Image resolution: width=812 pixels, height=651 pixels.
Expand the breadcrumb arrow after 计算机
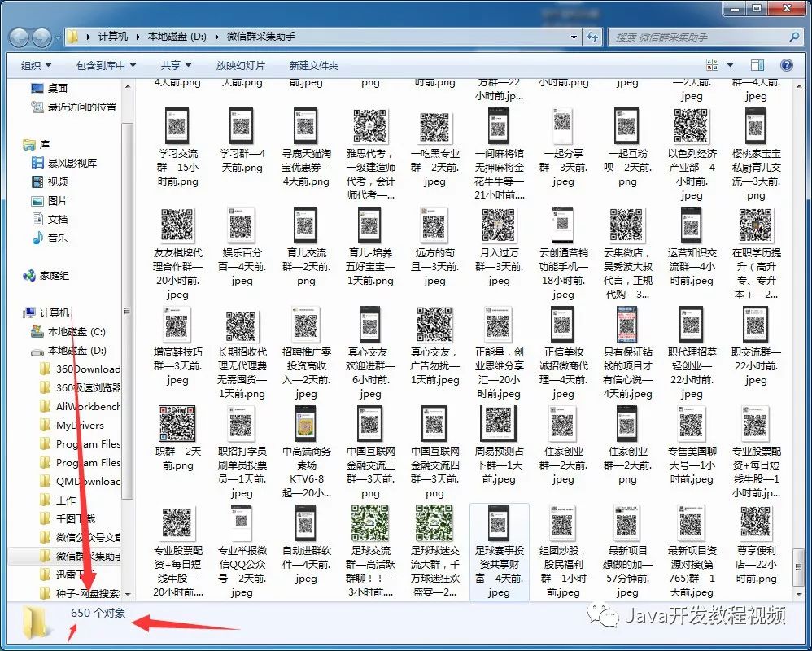point(138,37)
